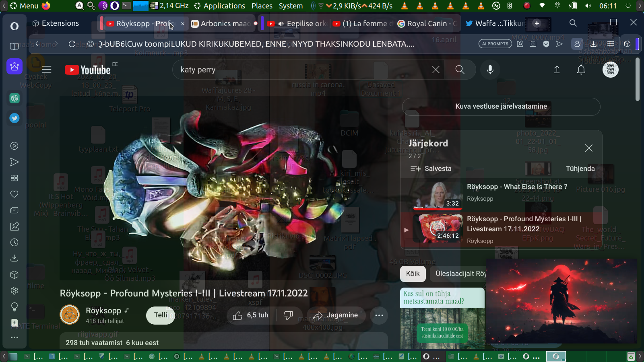
Task: Share the video with Jagamine
Action: 336,315
